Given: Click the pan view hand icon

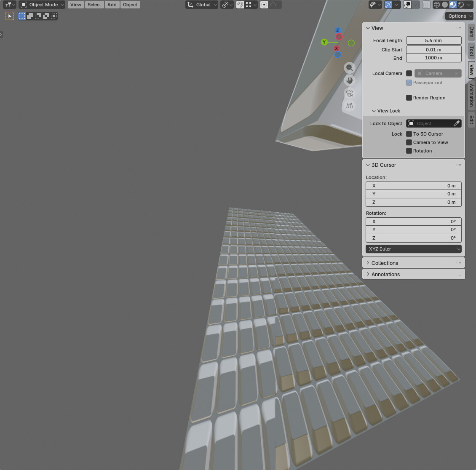Looking at the screenshot, I should [349, 80].
